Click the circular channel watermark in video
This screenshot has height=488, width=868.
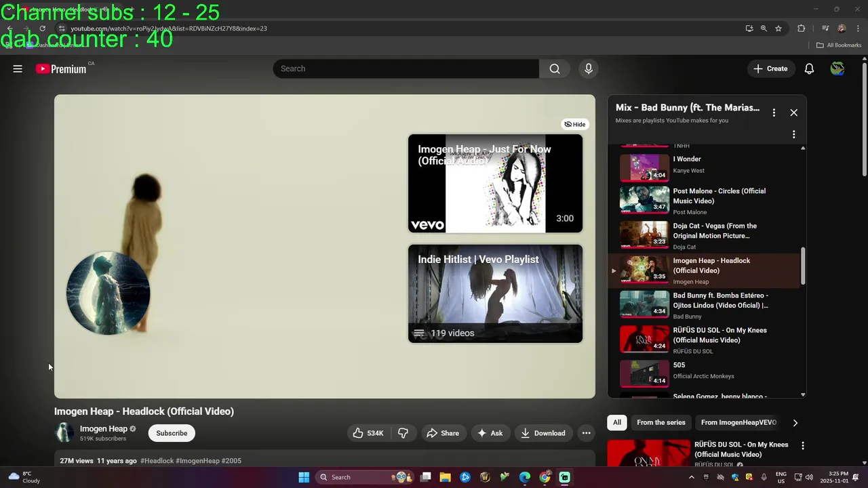pyautogui.click(x=108, y=293)
